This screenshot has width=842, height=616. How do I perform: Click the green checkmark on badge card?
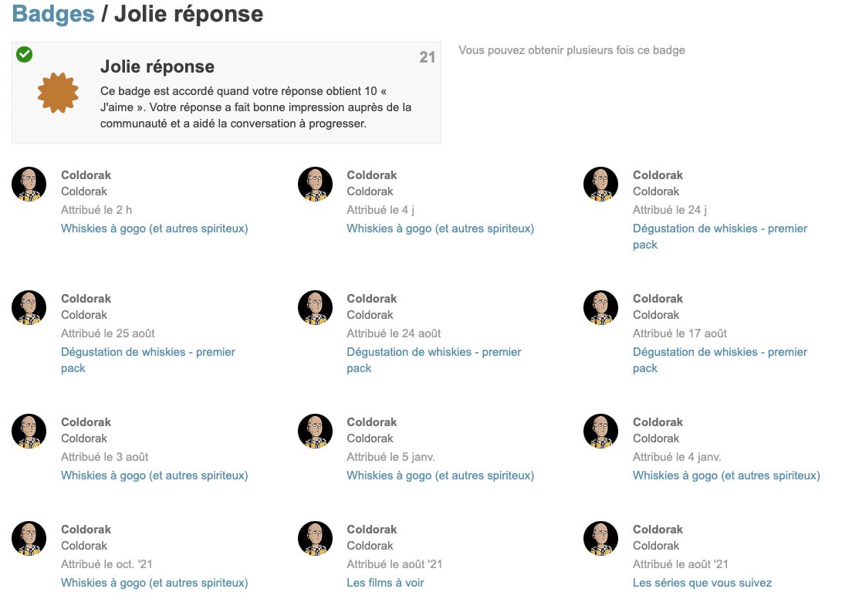pyautogui.click(x=25, y=54)
